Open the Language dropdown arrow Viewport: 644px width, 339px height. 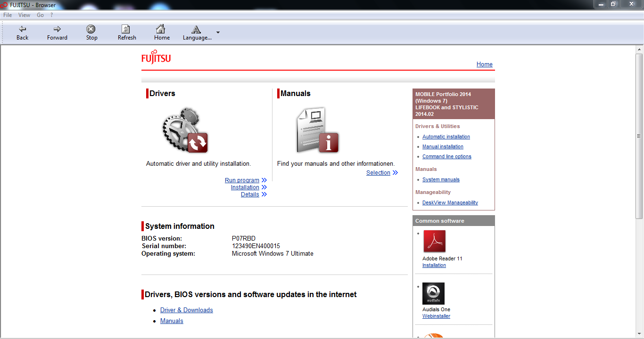(x=218, y=32)
